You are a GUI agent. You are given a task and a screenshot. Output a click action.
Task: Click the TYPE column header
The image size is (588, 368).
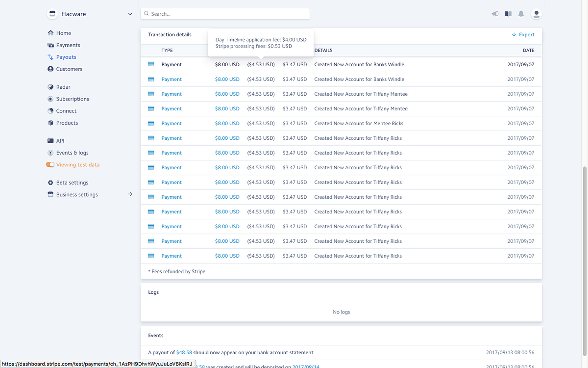(167, 51)
